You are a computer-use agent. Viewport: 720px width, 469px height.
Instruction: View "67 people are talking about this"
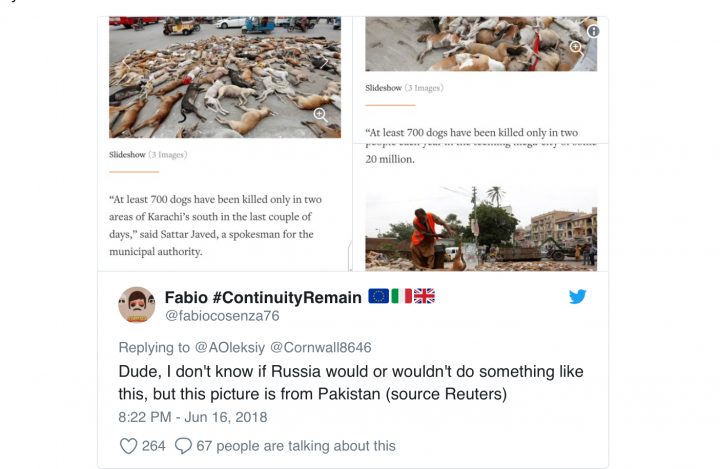click(297, 446)
